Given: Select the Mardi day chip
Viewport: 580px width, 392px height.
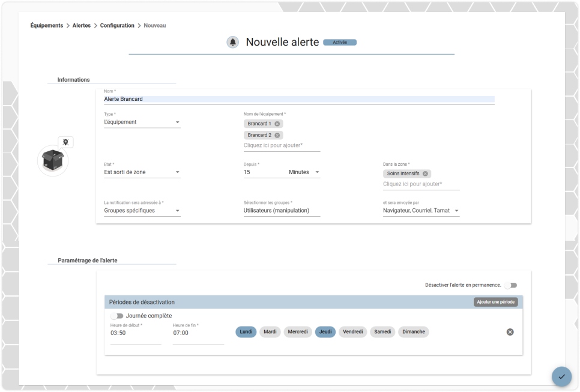Looking at the screenshot, I should 270,332.
